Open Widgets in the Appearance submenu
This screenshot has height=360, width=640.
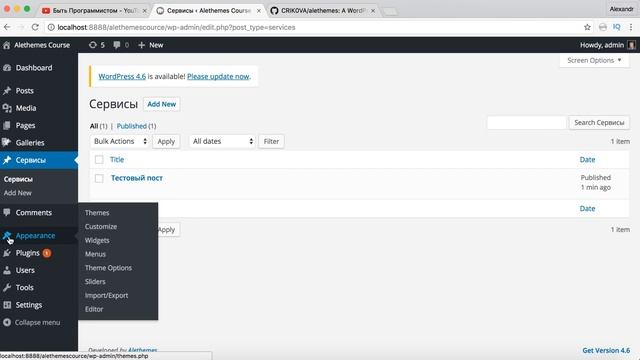(97, 240)
